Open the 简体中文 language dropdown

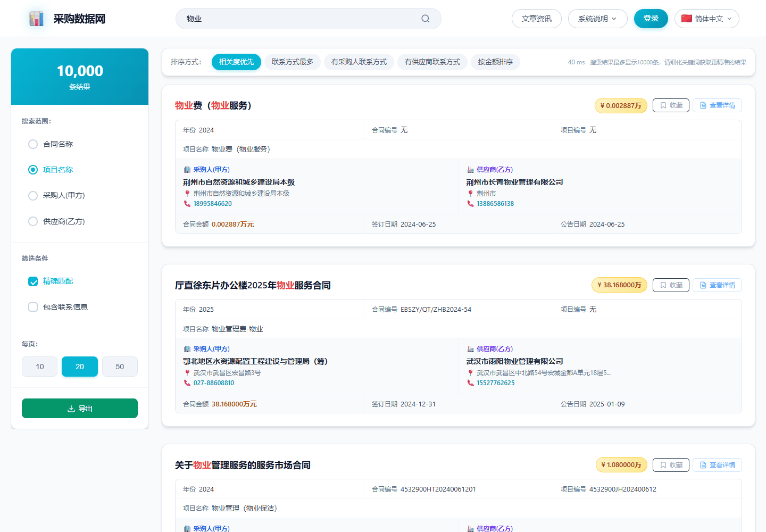tap(707, 19)
